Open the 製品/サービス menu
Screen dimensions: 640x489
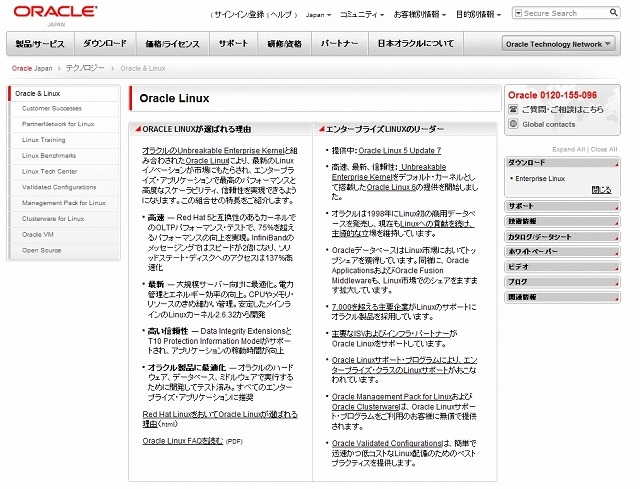coord(40,43)
